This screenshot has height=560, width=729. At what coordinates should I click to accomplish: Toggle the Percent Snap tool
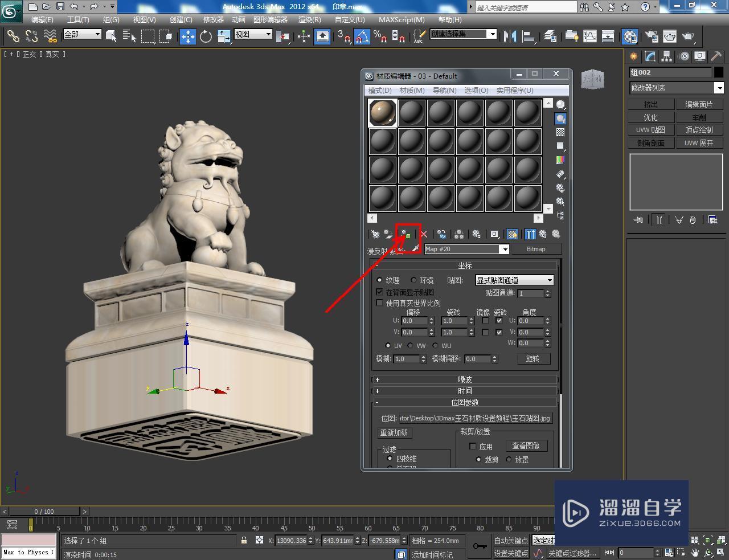tap(380, 36)
